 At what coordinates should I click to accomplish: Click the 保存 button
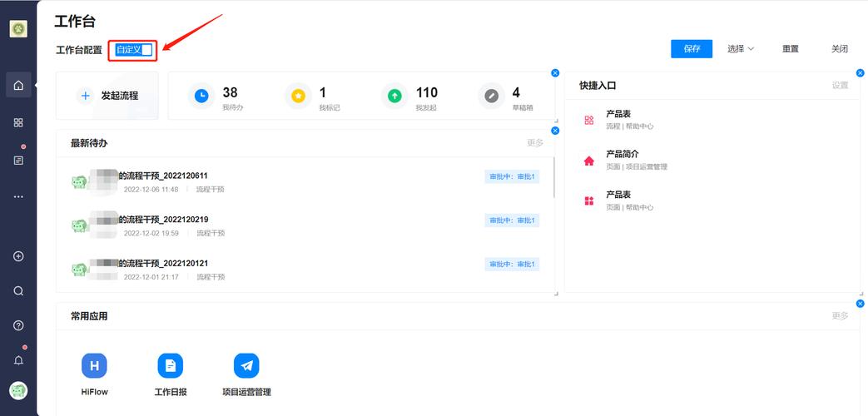692,49
